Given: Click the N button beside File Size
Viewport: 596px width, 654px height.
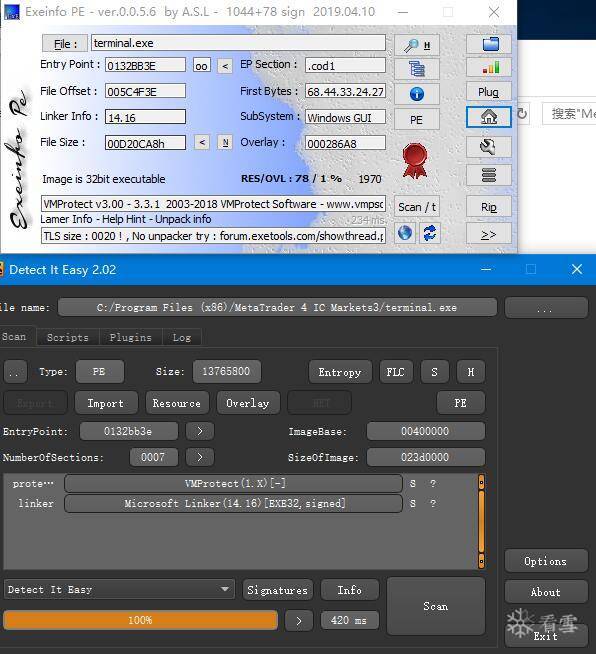Looking at the screenshot, I should click(225, 143).
